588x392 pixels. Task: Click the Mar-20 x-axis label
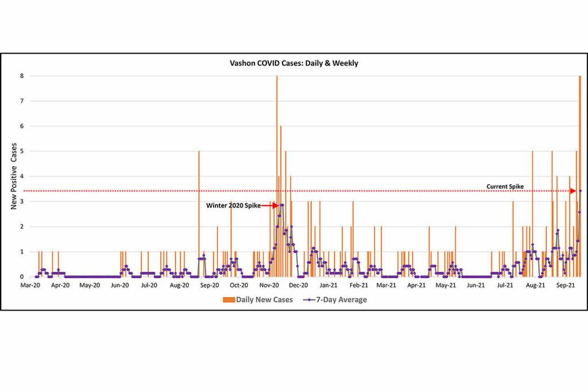tap(30, 285)
